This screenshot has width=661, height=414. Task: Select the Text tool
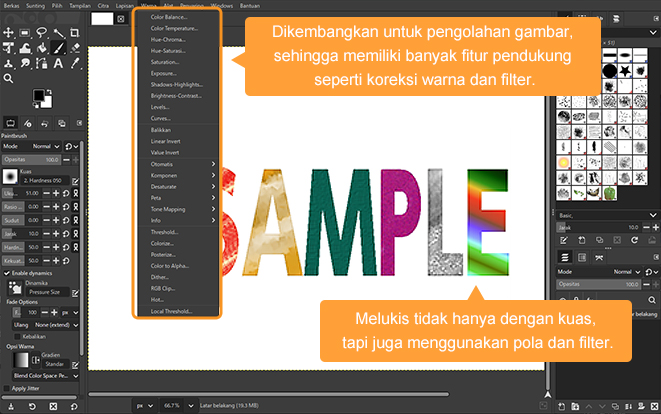[x=60, y=62]
